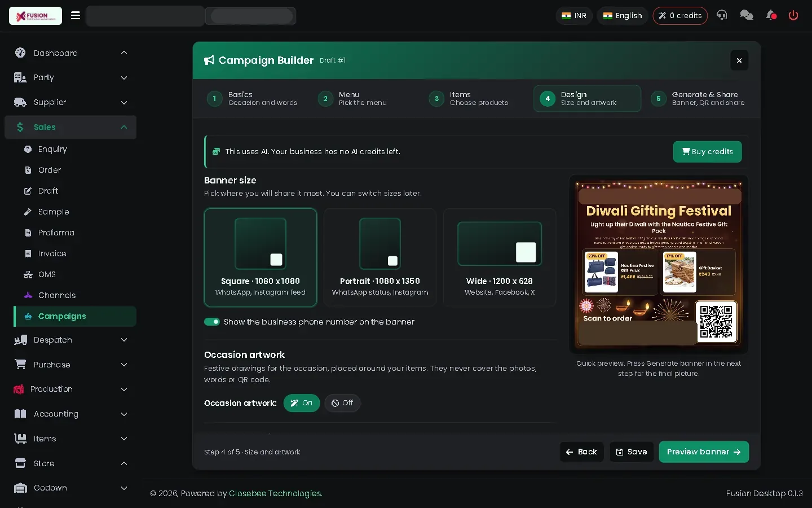Click the Back button
The height and width of the screenshot is (508, 812).
click(581, 452)
